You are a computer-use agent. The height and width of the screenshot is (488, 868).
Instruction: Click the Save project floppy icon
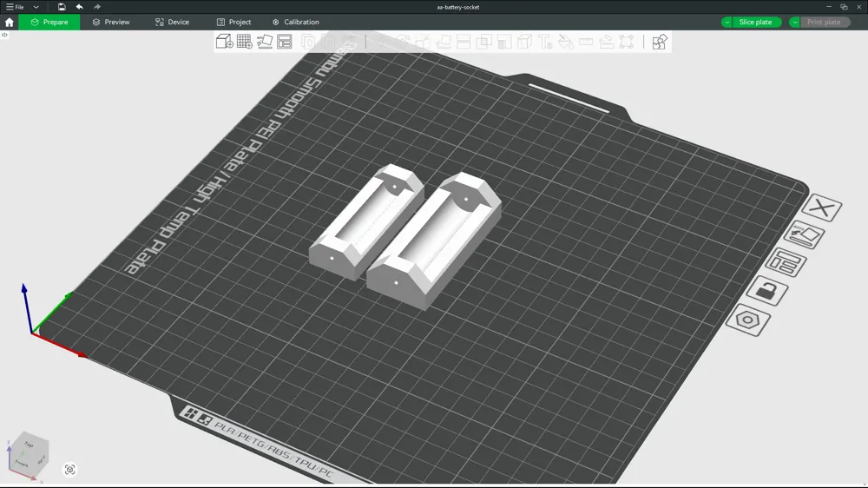[x=62, y=7]
